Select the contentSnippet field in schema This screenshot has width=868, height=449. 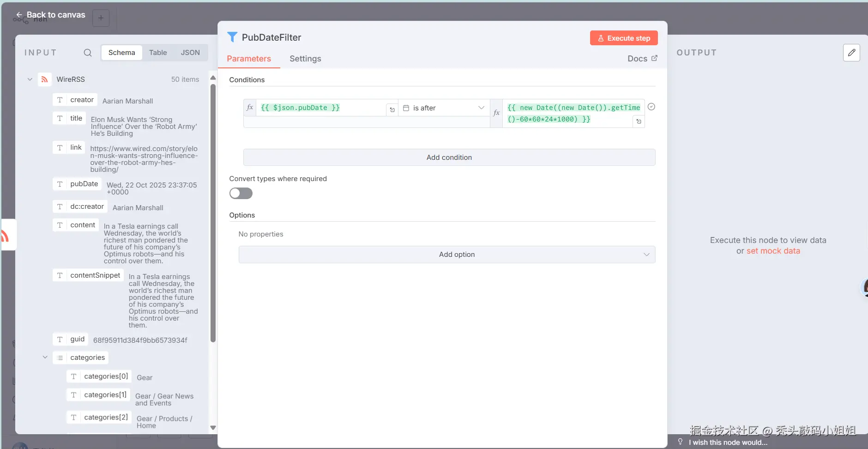pyautogui.click(x=88, y=275)
